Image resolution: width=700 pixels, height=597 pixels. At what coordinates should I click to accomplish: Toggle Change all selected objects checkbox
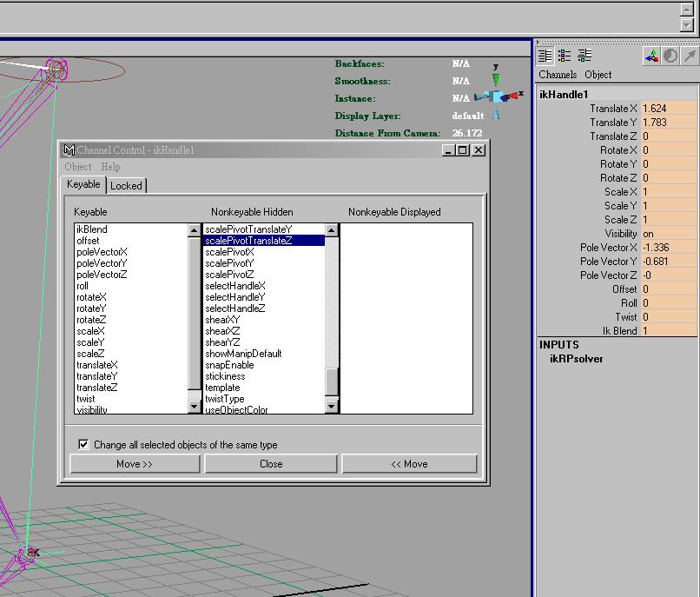tap(83, 444)
